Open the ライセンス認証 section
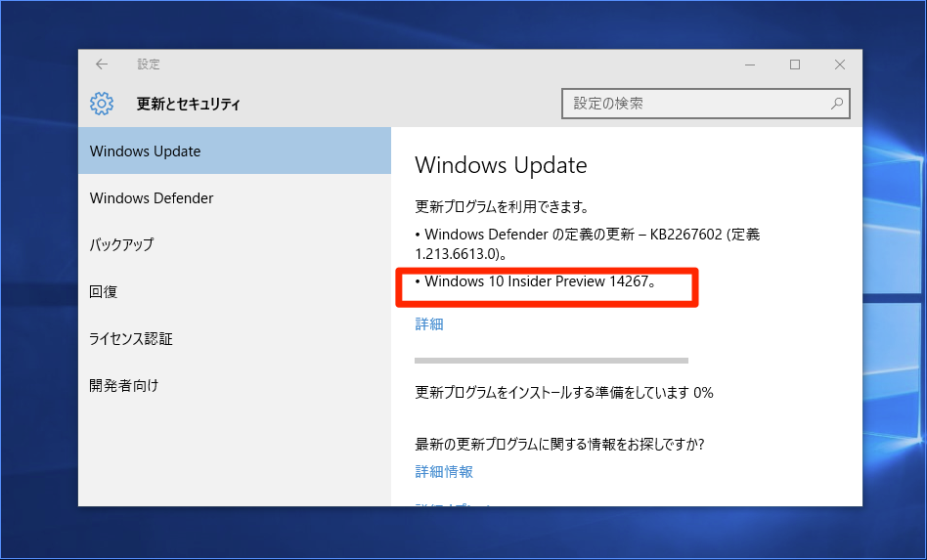This screenshot has height=560, width=927. (x=234, y=338)
